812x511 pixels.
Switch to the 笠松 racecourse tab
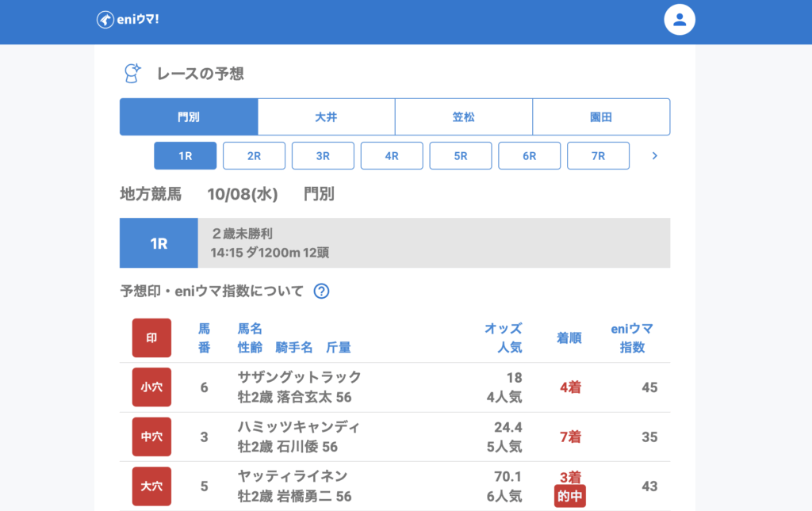[x=463, y=117]
